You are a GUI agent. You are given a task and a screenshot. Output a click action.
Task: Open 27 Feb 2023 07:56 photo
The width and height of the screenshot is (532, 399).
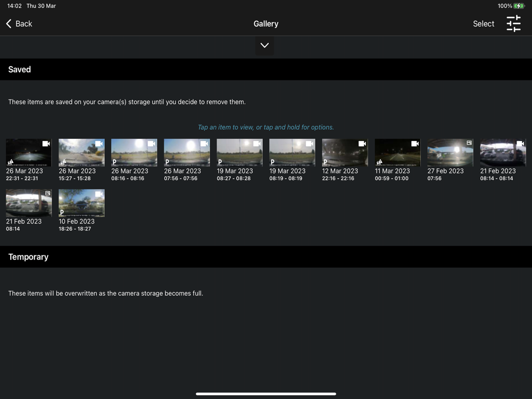[450, 152]
